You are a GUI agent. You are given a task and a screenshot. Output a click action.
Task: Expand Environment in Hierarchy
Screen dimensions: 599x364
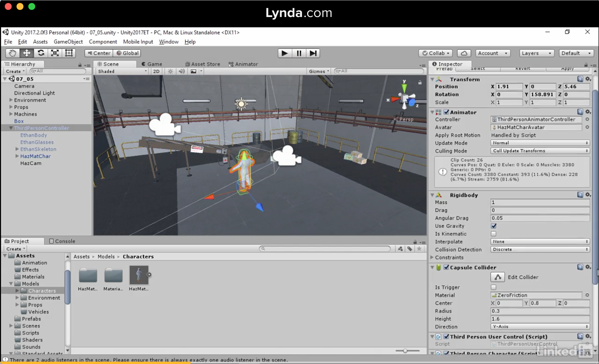click(x=11, y=100)
